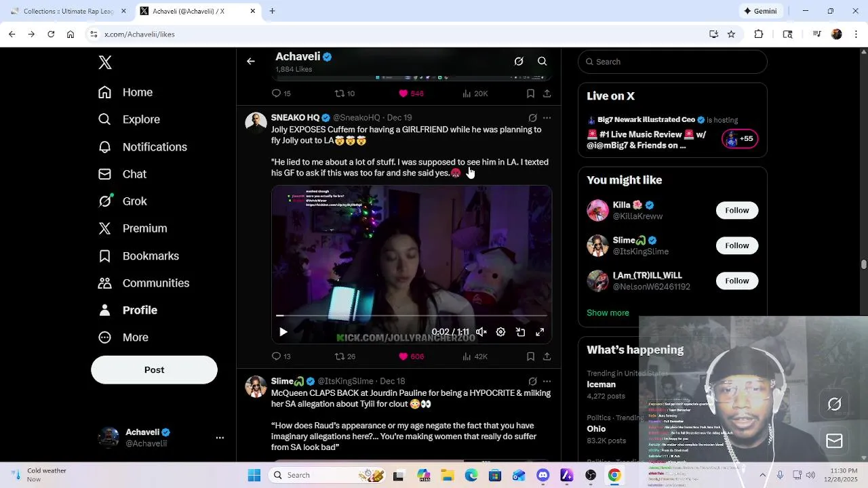Open the Iceman trending topic

601,384
